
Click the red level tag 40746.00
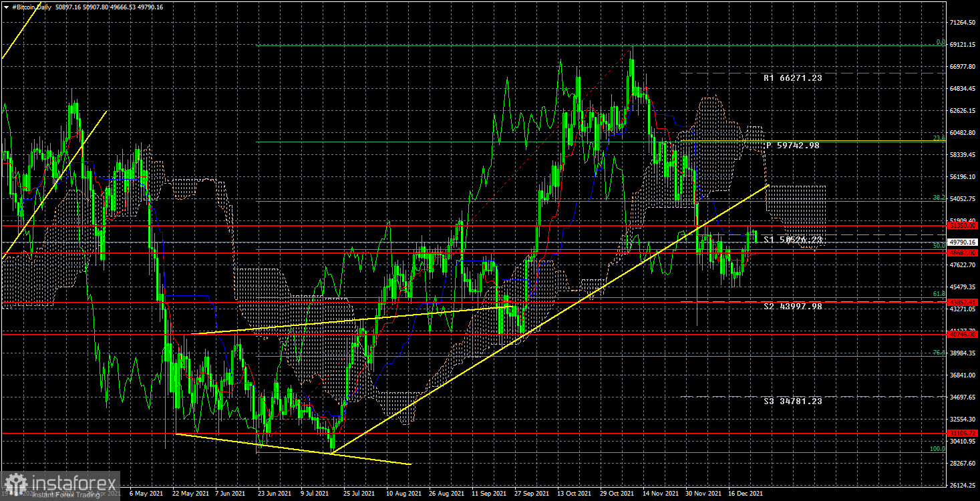[963, 333]
